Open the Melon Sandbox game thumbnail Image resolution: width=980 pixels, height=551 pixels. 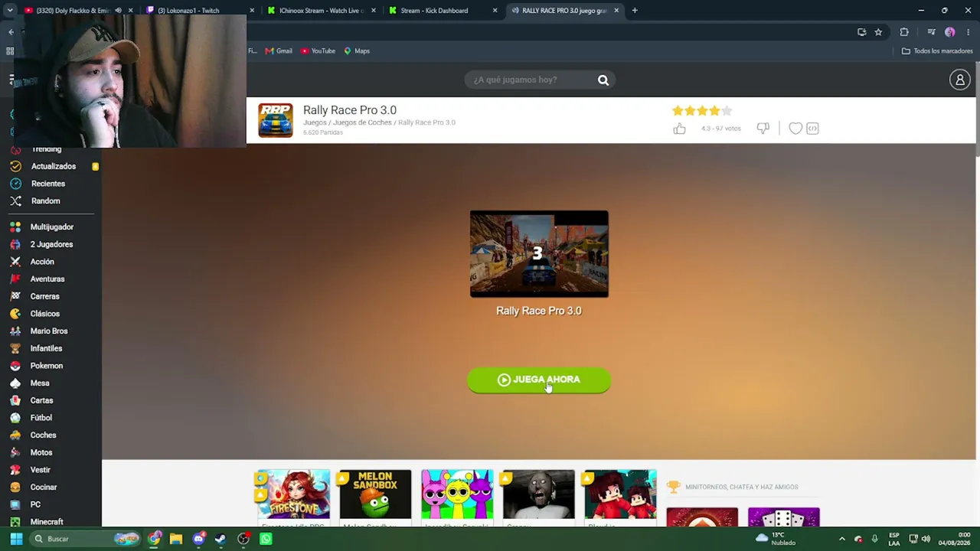pos(375,495)
